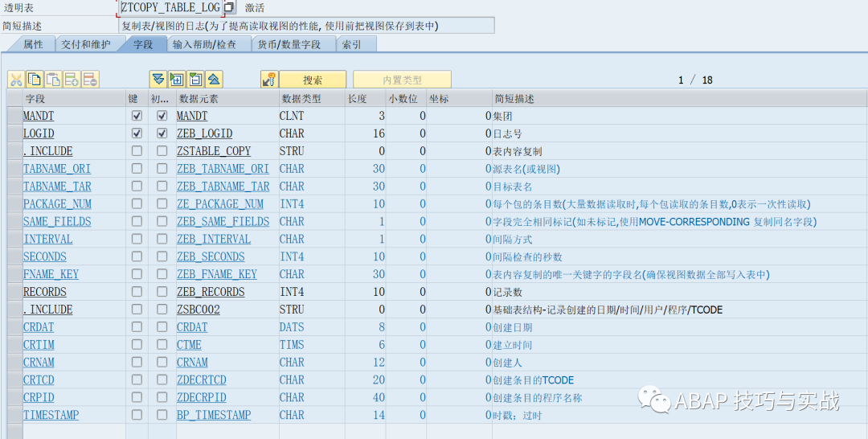Click the SECONDS field name

tap(45, 256)
